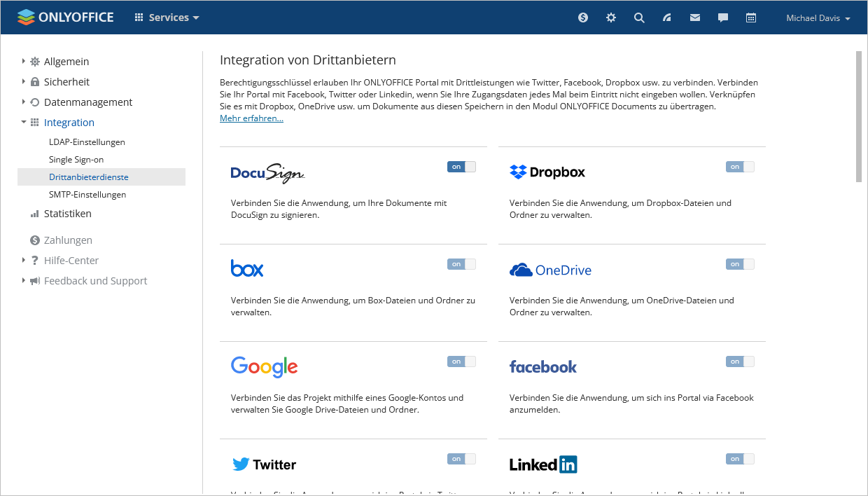Click the LinkedIn logo
The height and width of the screenshot is (496, 868).
543,464
